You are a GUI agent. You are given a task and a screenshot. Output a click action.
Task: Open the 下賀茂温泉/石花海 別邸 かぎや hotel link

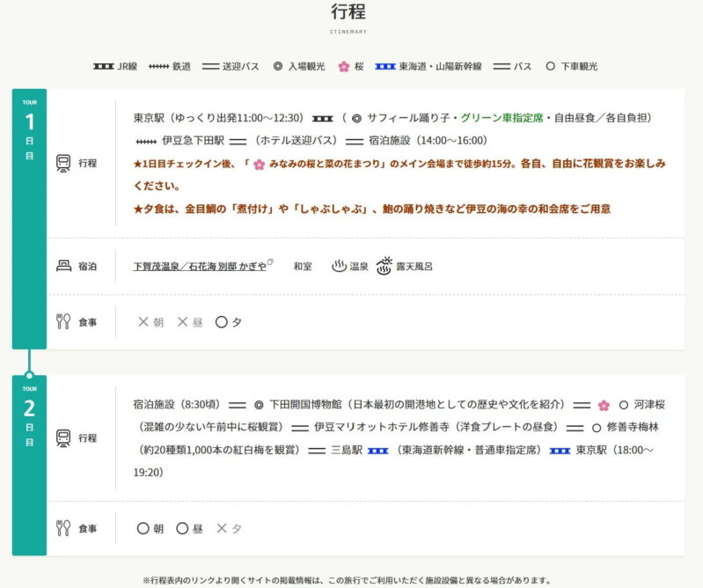[x=200, y=267]
